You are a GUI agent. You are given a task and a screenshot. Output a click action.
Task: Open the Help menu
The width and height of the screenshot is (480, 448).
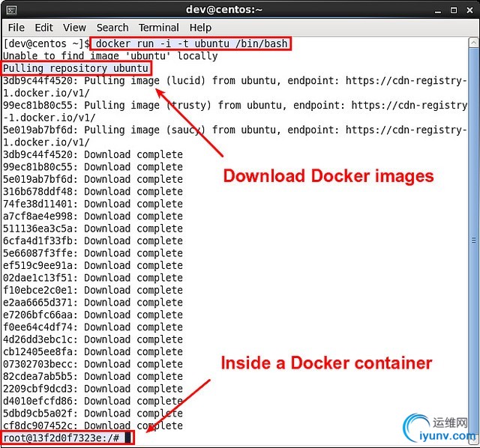point(200,28)
